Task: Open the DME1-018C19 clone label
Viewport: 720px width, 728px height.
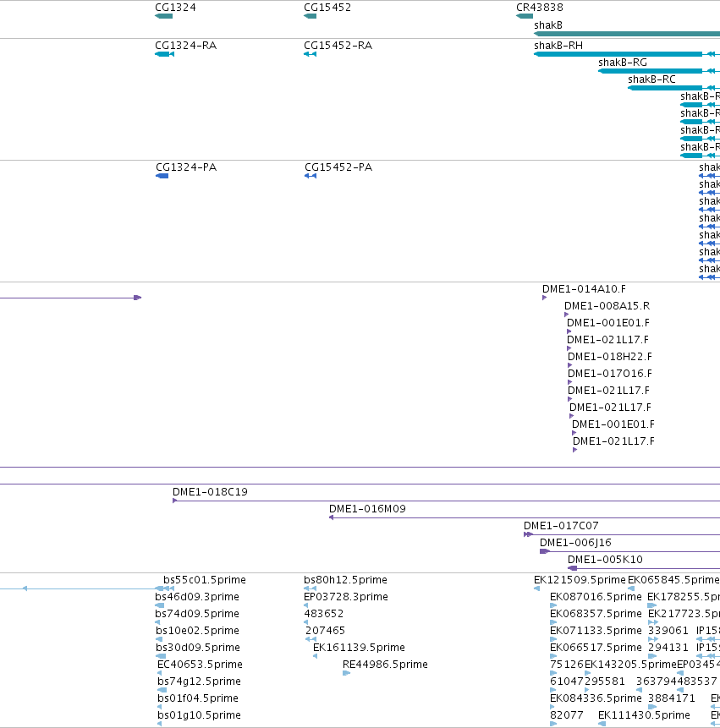Action: click(210, 492)
